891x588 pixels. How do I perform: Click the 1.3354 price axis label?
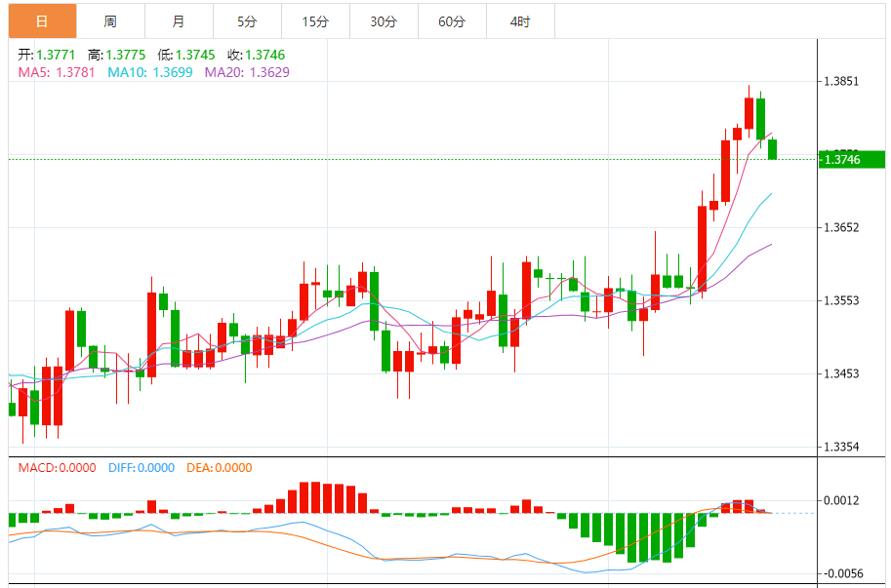click(841, 447)
